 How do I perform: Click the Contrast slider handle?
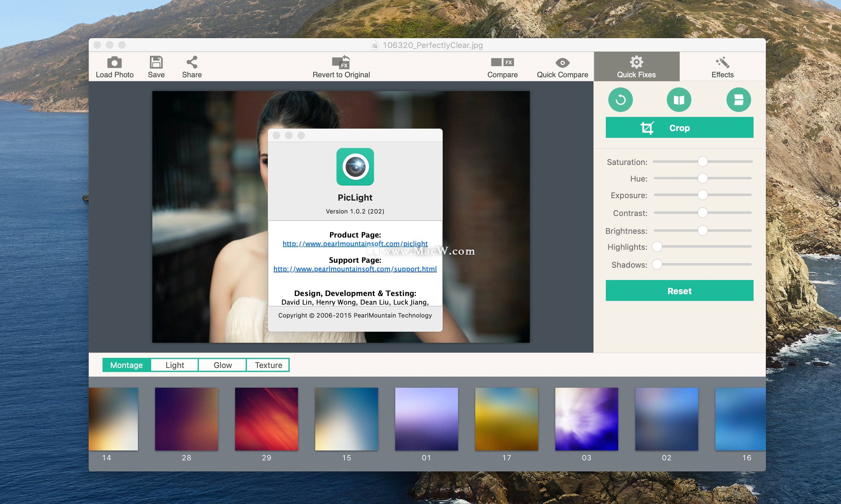point(703,213)
